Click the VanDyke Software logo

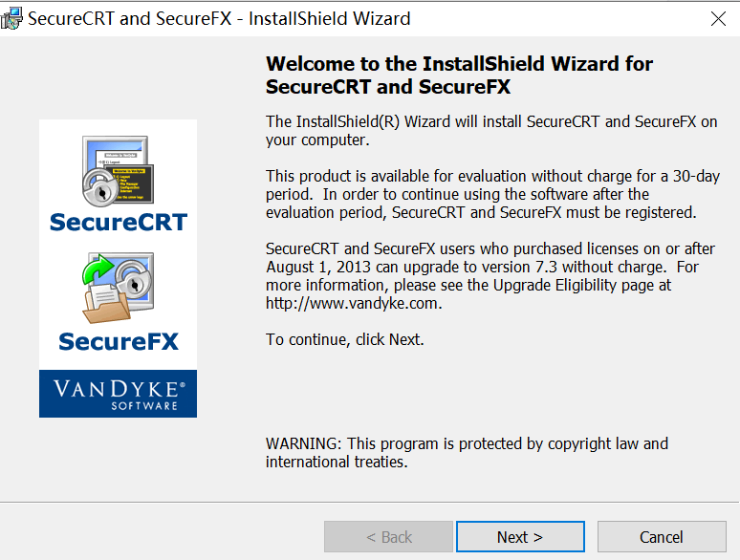[x=118, y=393]
